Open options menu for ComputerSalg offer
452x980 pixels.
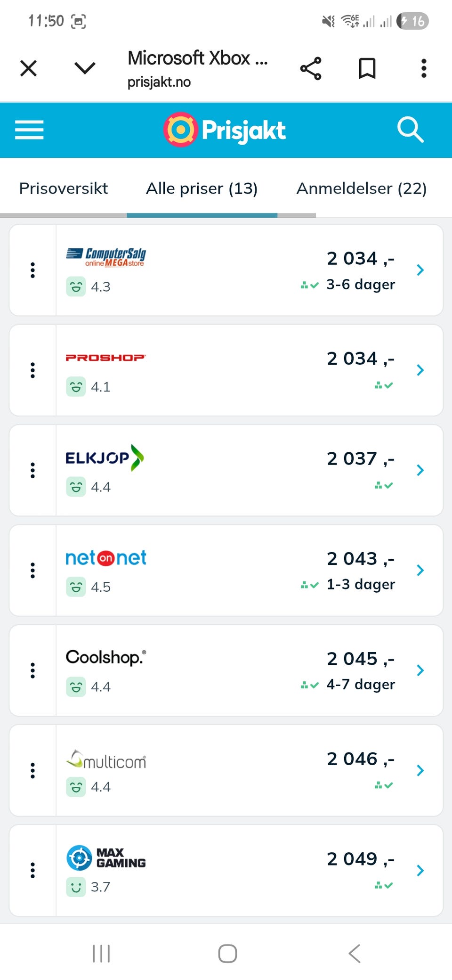coord(32,270)
